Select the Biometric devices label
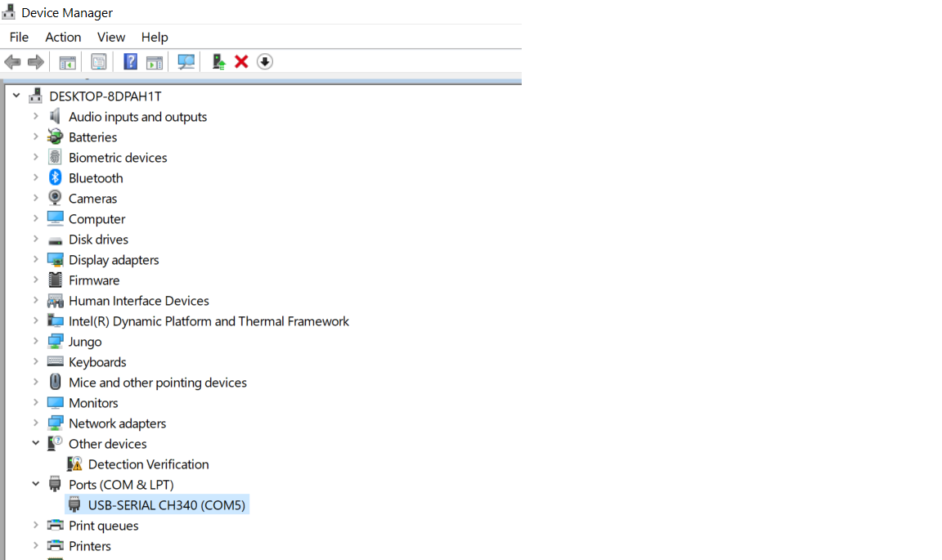The height and width of the screenshot is (560, 942). (x=118, y=158)
